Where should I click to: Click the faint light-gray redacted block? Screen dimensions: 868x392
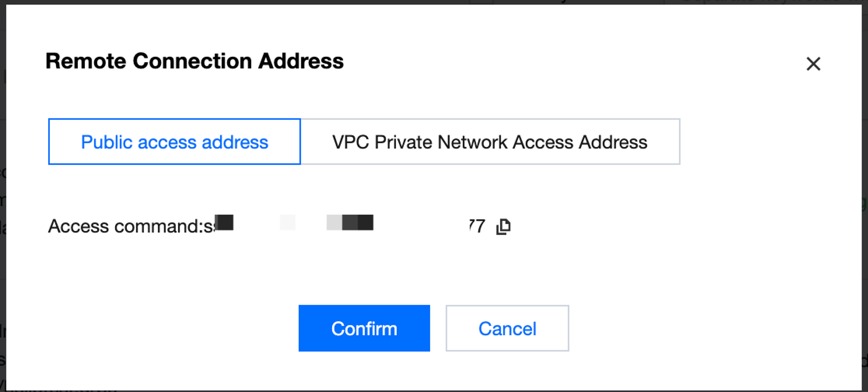(288, 222)
